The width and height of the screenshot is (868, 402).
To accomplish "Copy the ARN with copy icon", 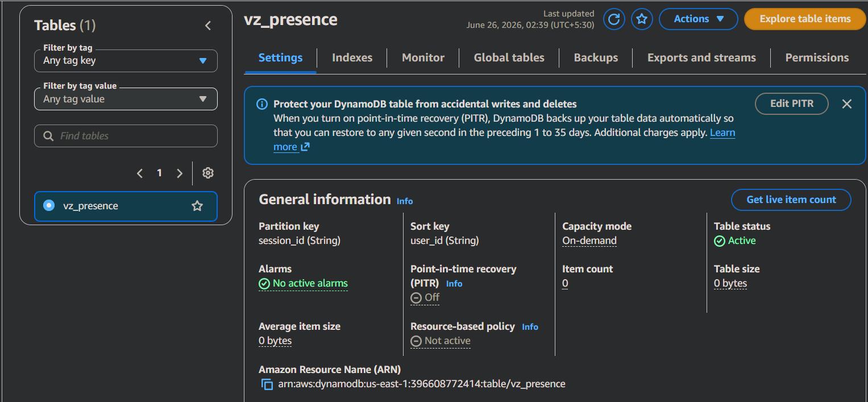I will click(267, 384).
